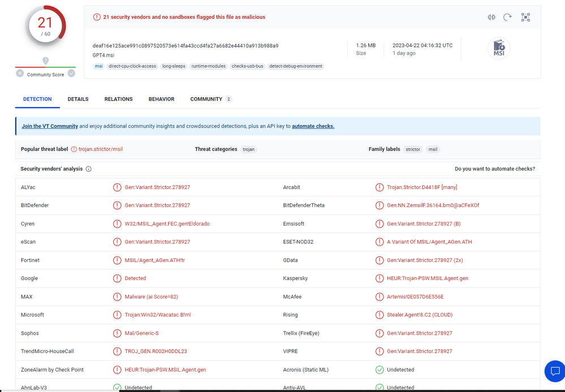This screenshot has width=565, height=392.
Task: Click the red alert icon in flagged banner
Action: [97, 17]
